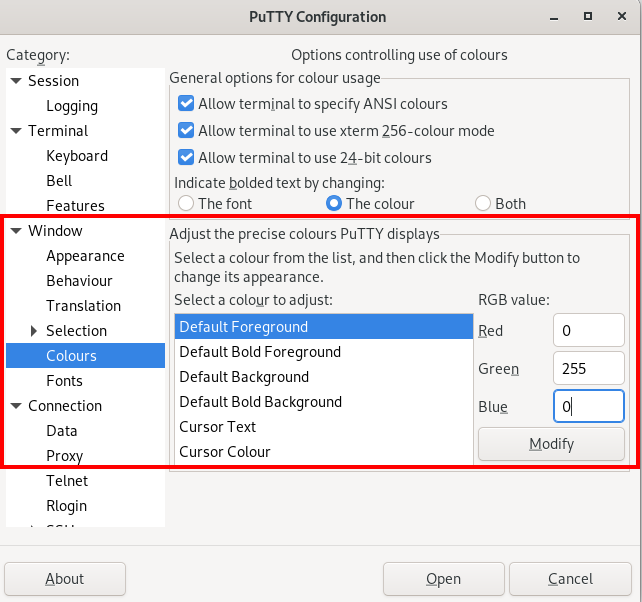The image size is (642, 602).
Task: Collapse the Session tree category
Action: [16, 81]
